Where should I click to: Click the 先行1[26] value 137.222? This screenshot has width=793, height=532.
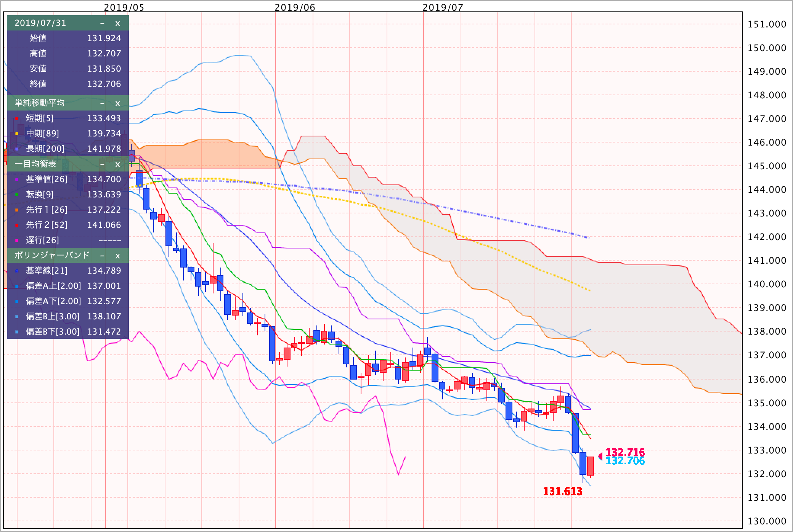pyautogui.click(x=104, y=210)
